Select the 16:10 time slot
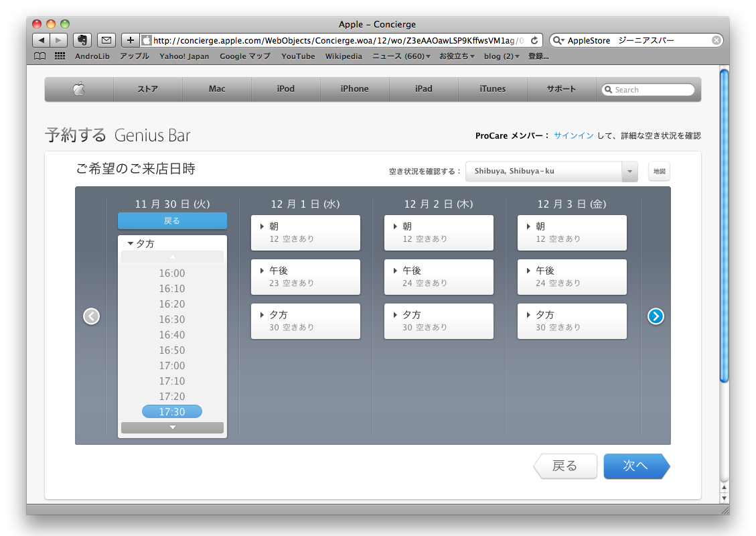 (x=172, y=289)
